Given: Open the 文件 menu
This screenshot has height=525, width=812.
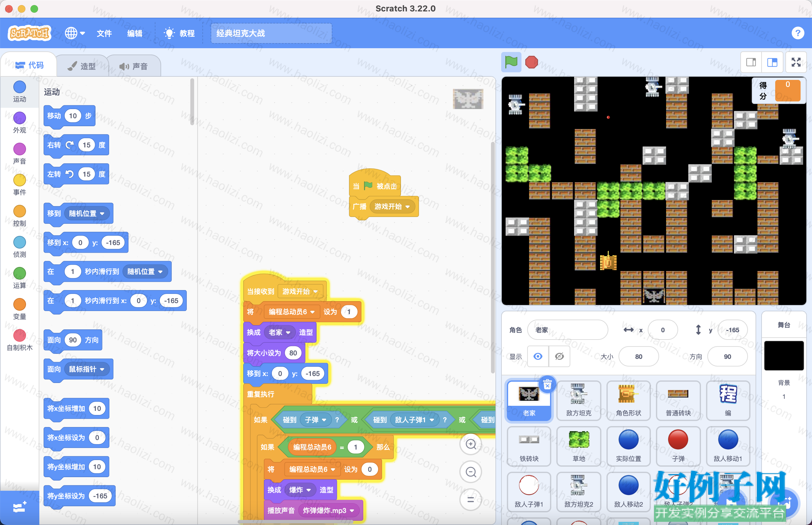Looking at the screenshot, I should pos(104,33).
